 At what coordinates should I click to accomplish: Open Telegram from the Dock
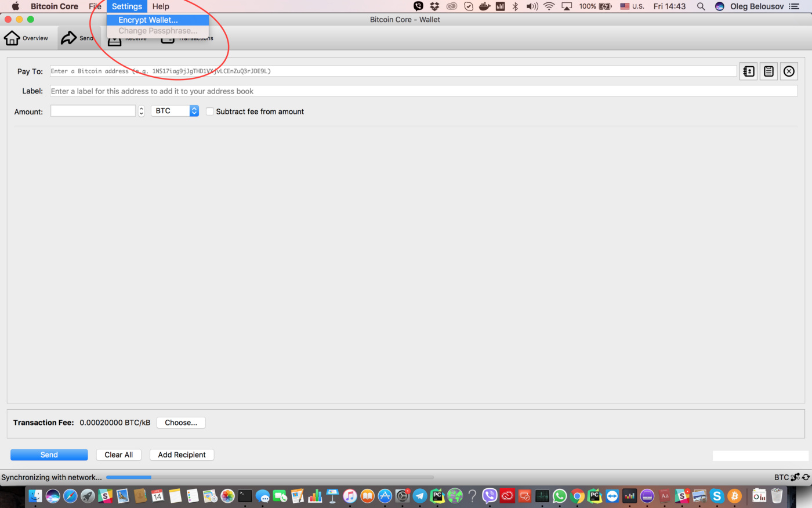(420, 496)
